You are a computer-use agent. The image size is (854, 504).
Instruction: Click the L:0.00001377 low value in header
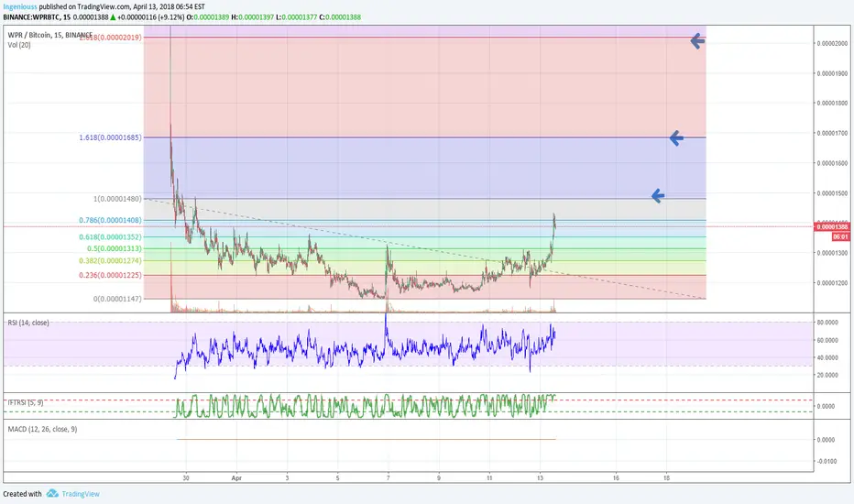click(x=296, y=16)
